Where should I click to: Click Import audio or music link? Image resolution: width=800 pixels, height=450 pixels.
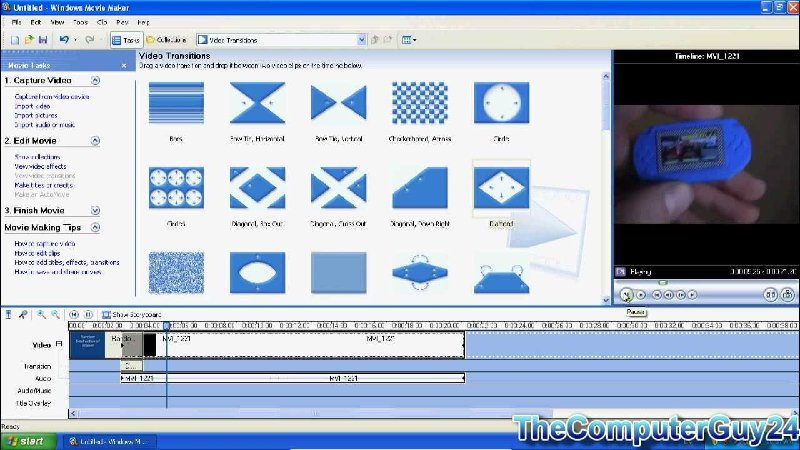tap(44, 124)
